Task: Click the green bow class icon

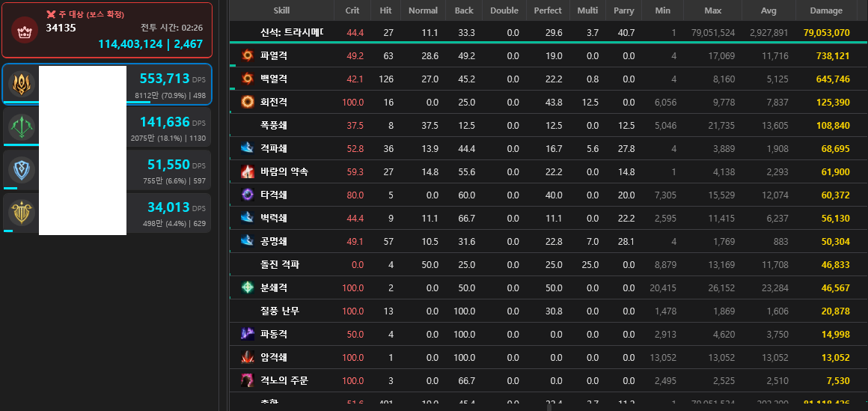Action: pyautogui.click(x=21, y=127)
